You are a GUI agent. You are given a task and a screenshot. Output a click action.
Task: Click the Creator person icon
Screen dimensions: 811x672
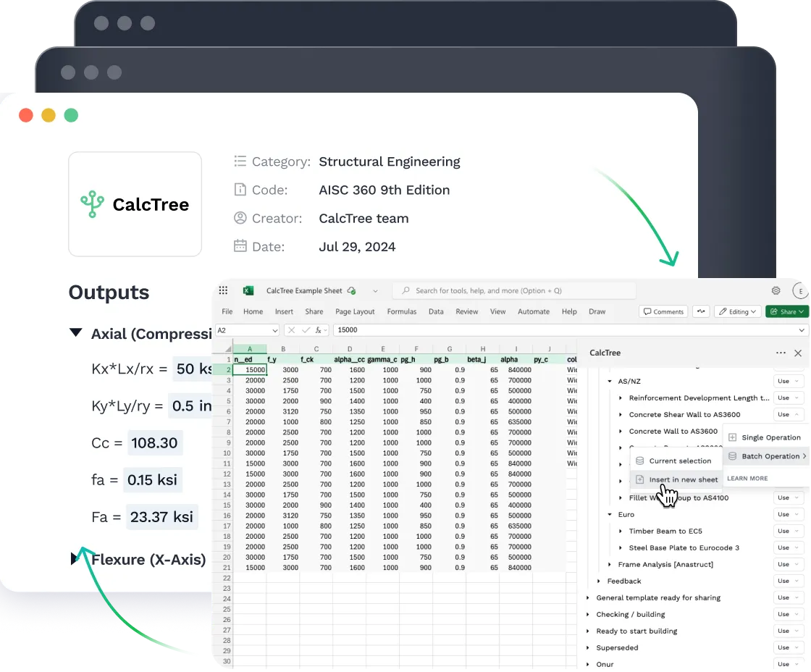[x=240, y=218]
